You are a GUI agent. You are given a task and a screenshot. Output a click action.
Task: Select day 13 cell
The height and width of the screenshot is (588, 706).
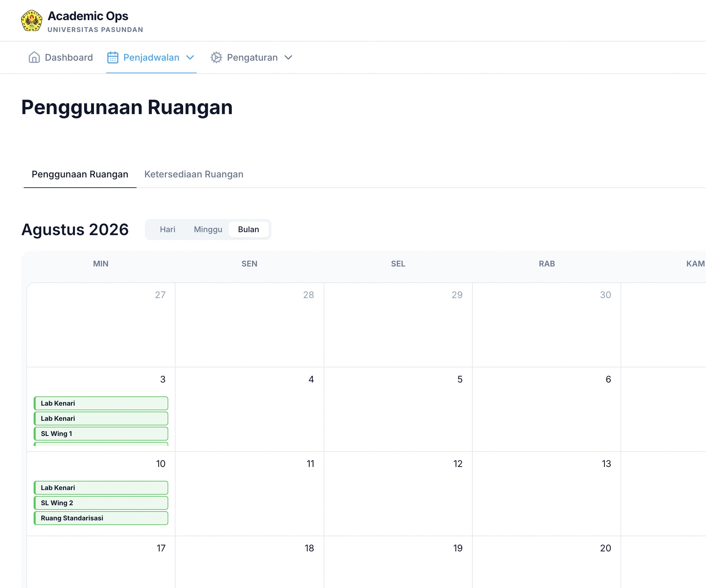(547, 494)
